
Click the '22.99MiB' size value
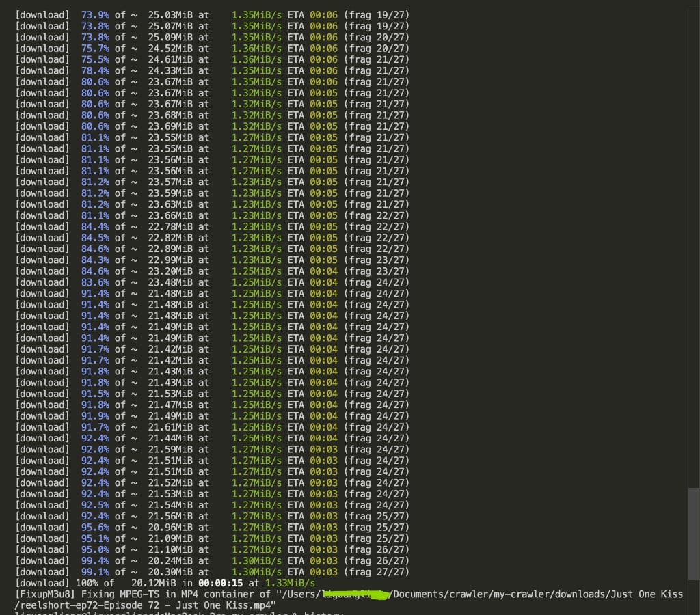170,260
